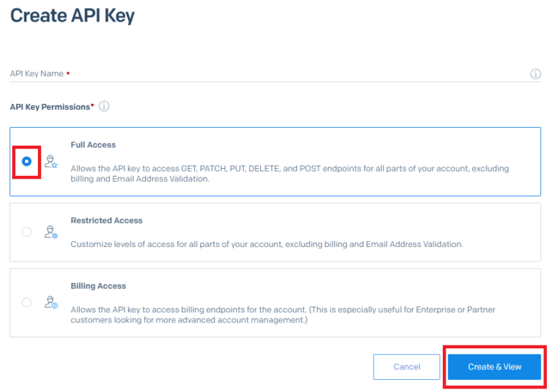552x392 pixels.
Task: Click the Restricted Access description about customizing access levels
Action: coord(267,244)
